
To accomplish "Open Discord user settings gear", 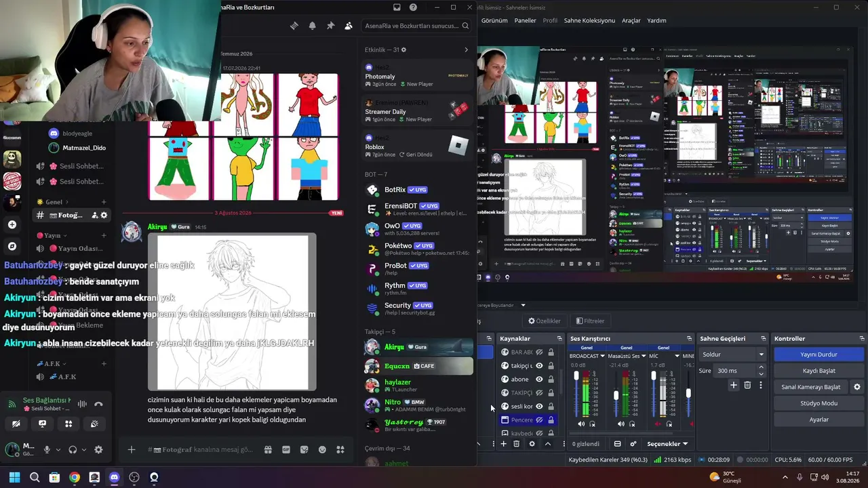I will pos(98,449).
